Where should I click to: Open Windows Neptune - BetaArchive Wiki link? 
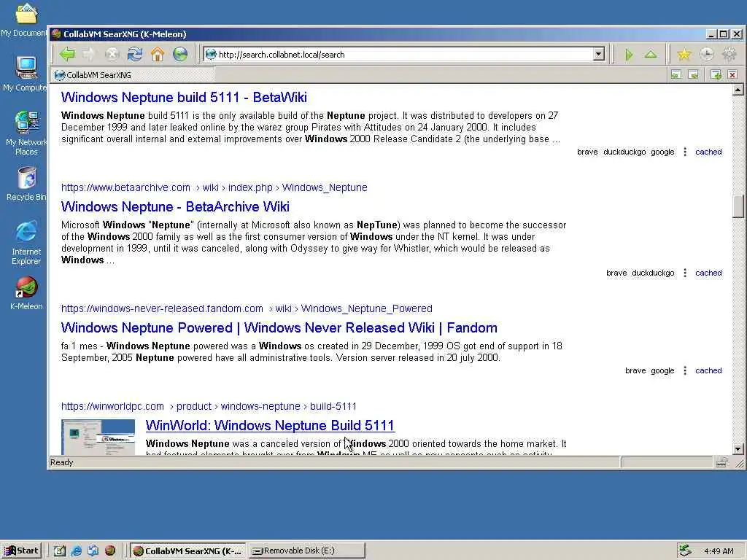click(175, 206)
